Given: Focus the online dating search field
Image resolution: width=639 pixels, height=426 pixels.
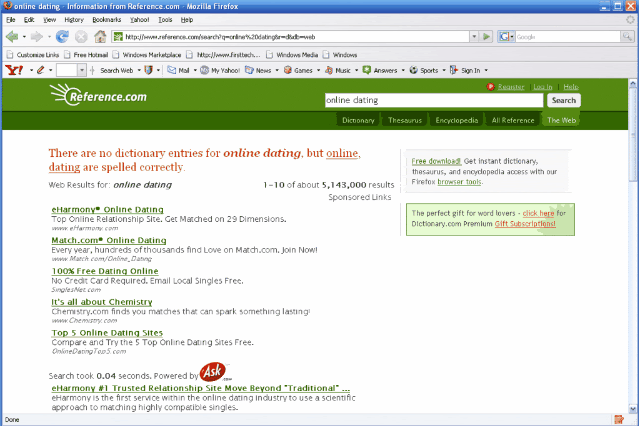Looking at the screenshot, I should tap(434, 100).
